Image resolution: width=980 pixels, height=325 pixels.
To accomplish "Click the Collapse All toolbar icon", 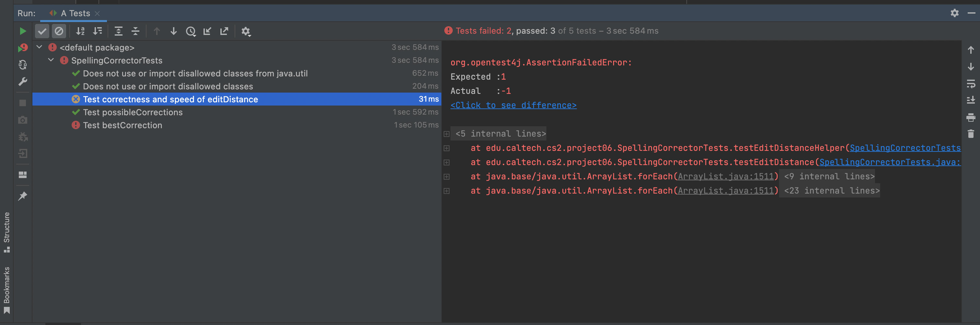I will 135,31.
